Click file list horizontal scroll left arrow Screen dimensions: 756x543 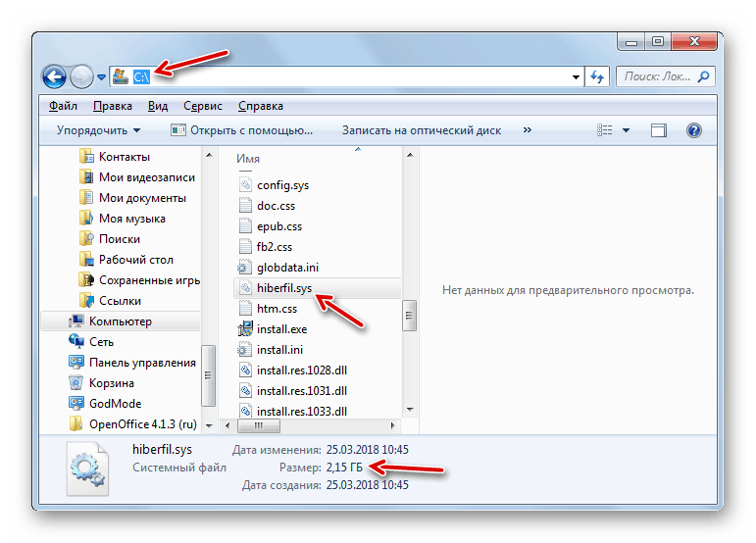click(227, 426)
